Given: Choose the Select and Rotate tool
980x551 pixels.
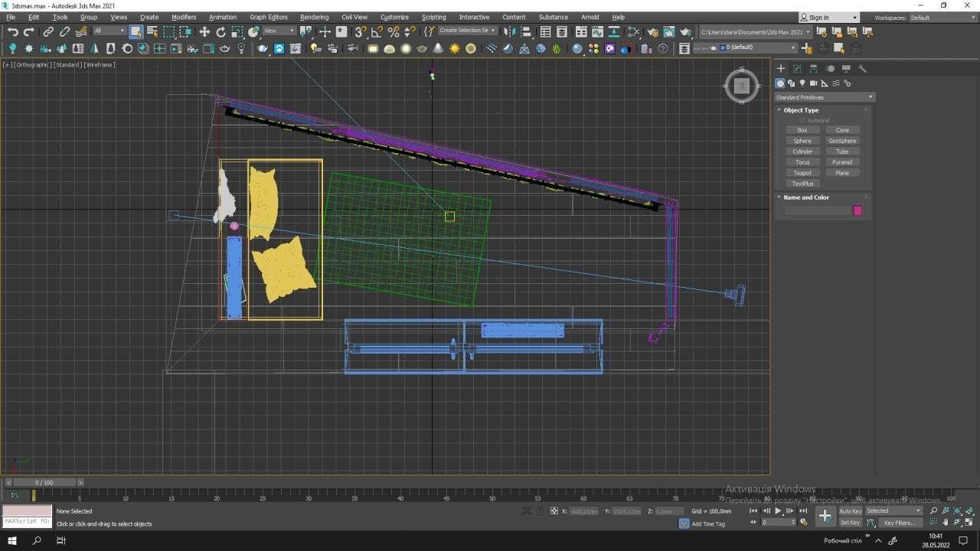Looking at the screenshot, I should pos(220,31).
